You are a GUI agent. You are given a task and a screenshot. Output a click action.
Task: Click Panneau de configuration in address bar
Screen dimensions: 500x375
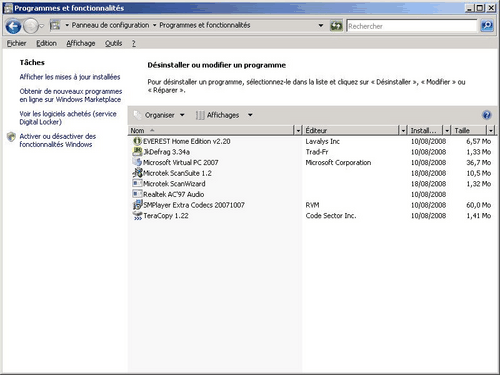coord(110,25)
